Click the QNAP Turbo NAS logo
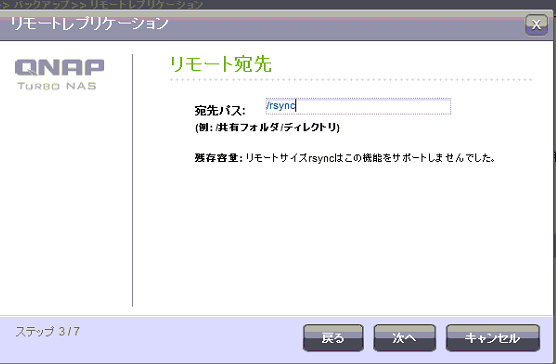The height and width of the screenshot is (364, 556). (x=59, y=74)
